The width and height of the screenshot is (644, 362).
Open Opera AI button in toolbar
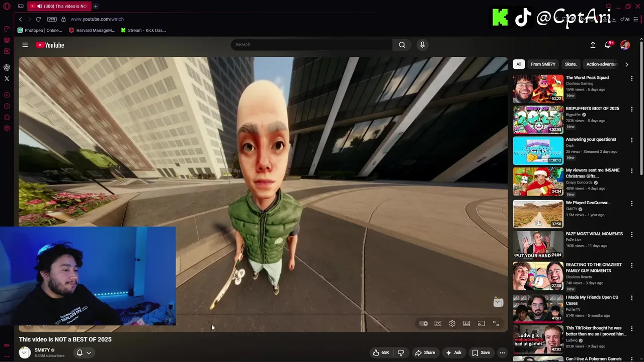[x=625, y=19]
